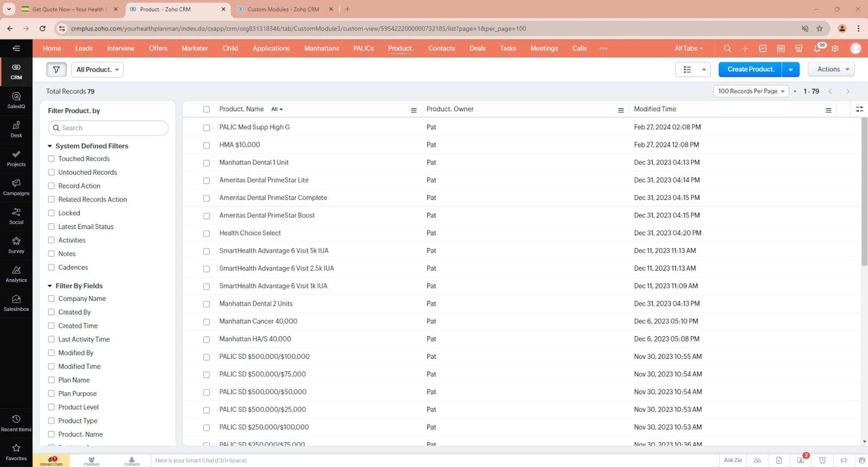Check the Plan Purpose field filter
The height and width of the screenshot is (467, 868).
coord(52,394)
